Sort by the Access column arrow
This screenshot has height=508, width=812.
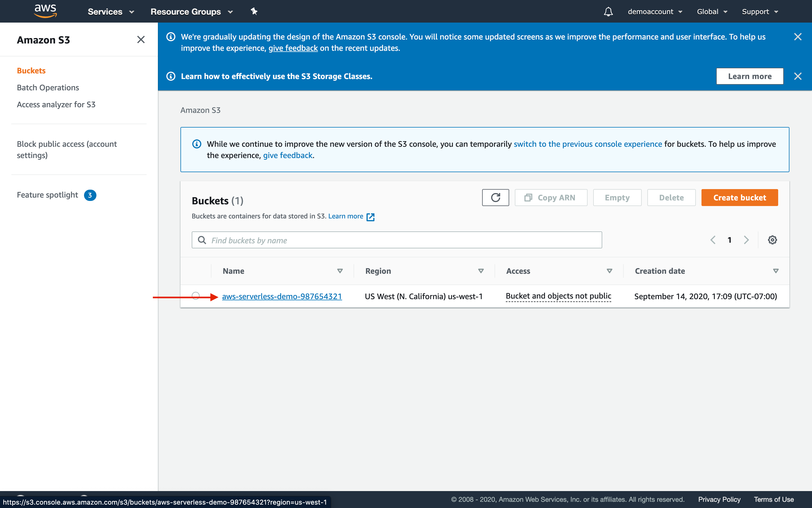click(x=610, y=271)
